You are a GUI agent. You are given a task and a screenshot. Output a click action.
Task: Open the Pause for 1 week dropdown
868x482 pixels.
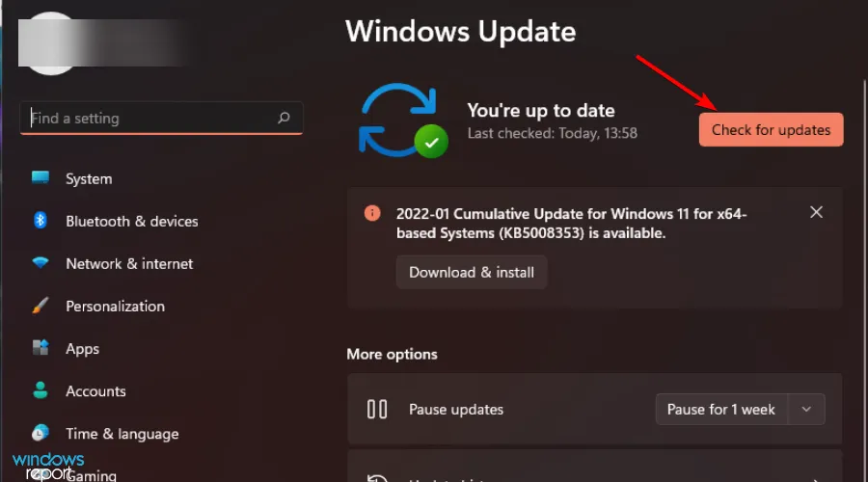pyautogui.click(x=721, y=410)
